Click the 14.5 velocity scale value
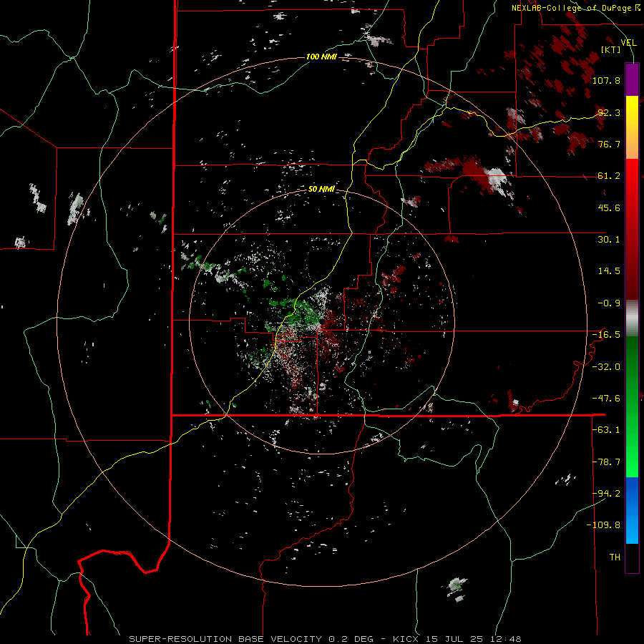This screenshot has width=644, height=644. [x=609, y=271]
